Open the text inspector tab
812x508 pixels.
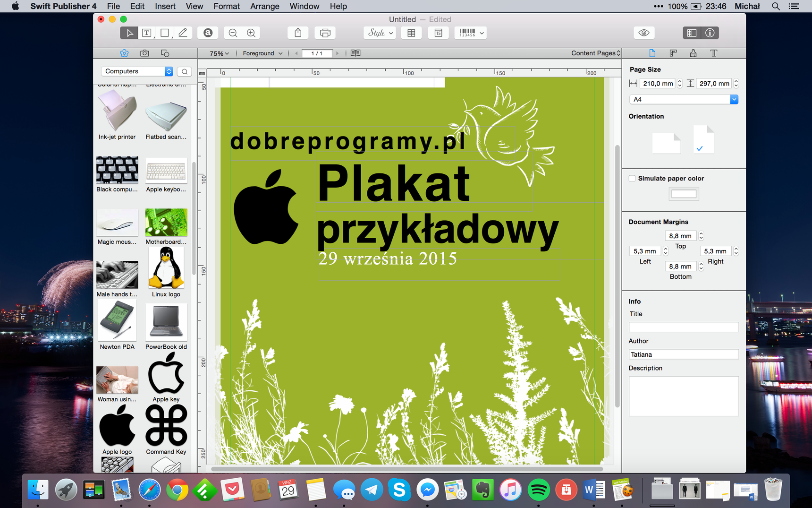coord(714,53)
